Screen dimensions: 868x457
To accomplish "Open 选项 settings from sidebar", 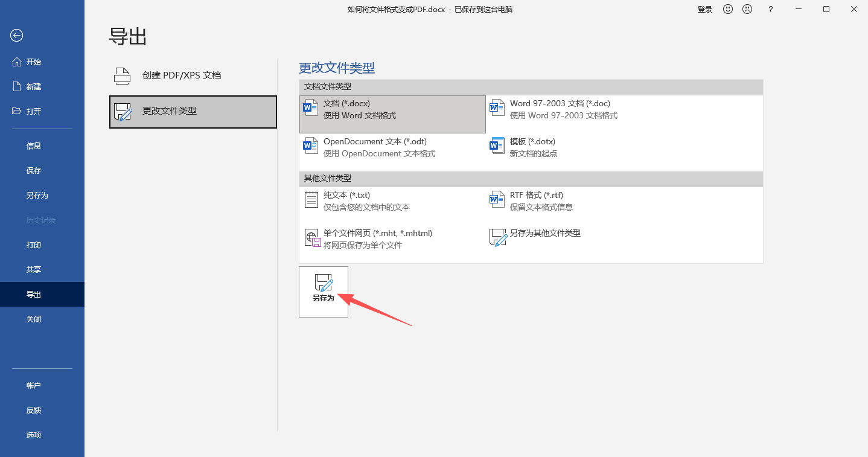I will tap(42, 435).
